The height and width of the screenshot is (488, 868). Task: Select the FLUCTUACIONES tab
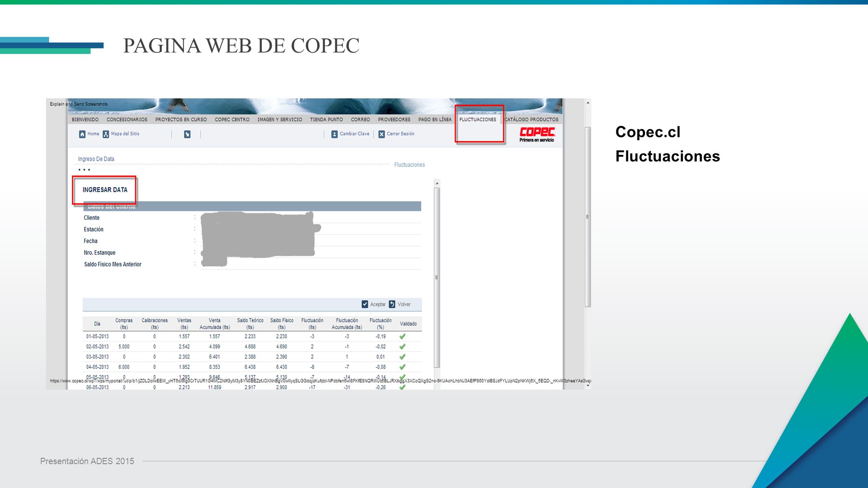(478, 120)
